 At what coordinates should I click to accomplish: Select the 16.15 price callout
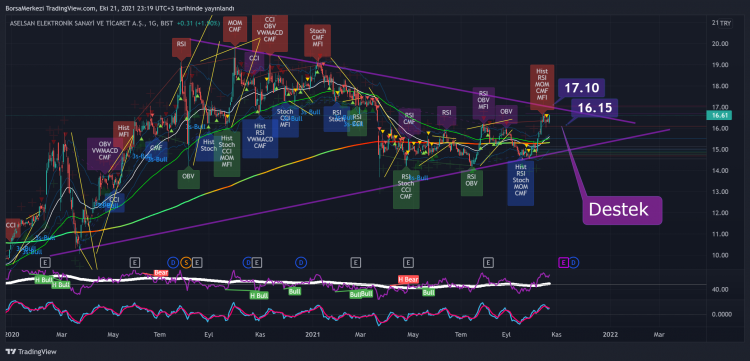coord(595,108)
